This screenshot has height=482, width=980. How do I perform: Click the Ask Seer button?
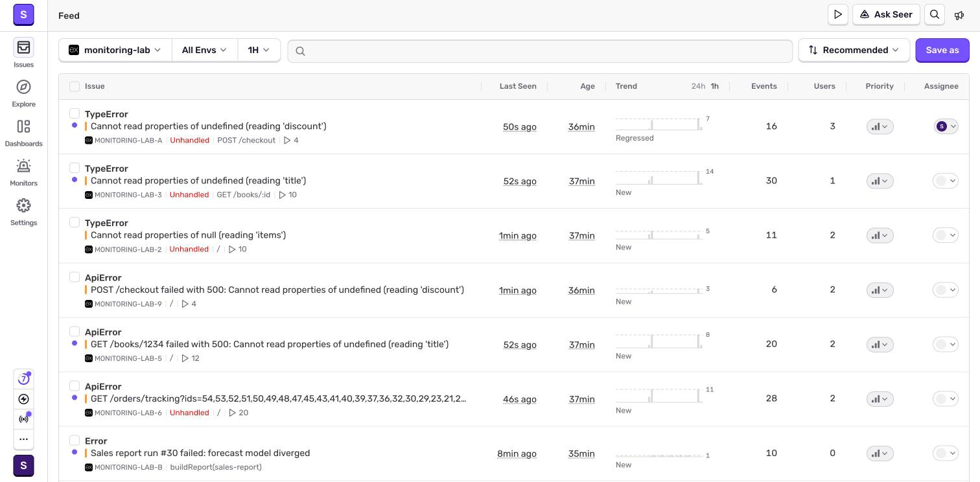click(x=886, y=14)
